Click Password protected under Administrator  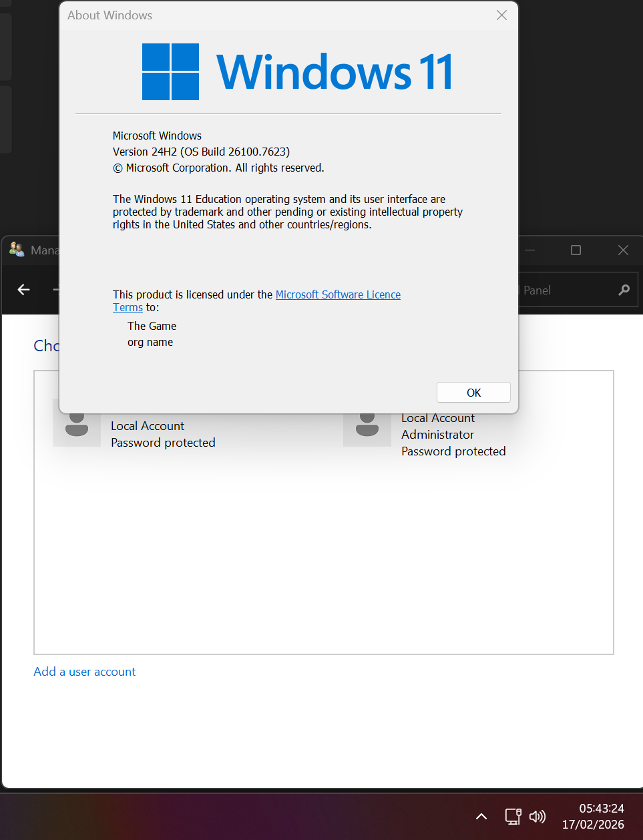453,451
